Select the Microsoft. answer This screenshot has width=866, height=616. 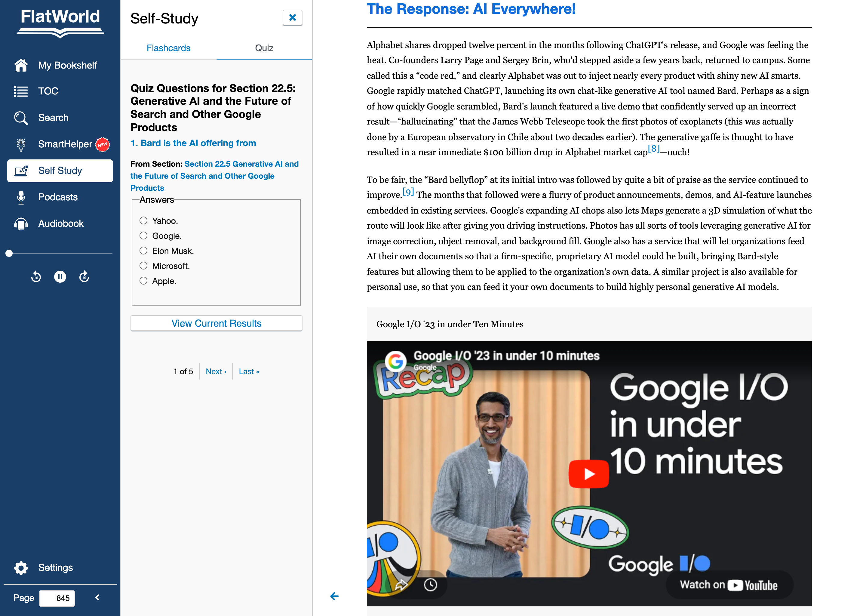(x=143, y=266)
